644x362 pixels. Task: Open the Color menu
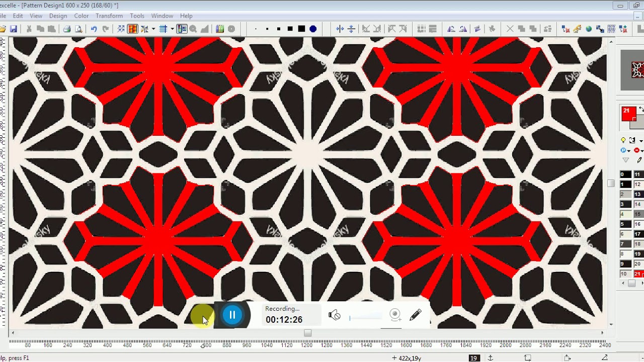point(82,16)
